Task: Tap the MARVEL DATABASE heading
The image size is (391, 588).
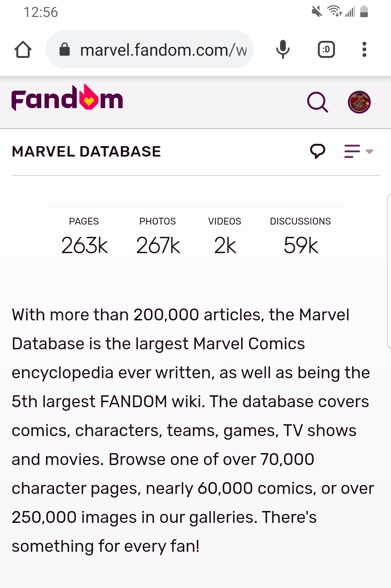Action: tap(87, 151)
